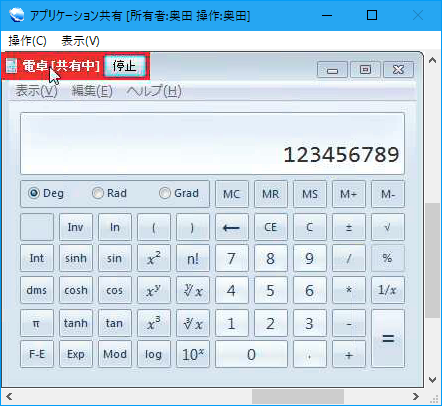Screen dimensions: 442x406
Task: Click the square root button
Action: pyautogui.click(x=388, y=227)
